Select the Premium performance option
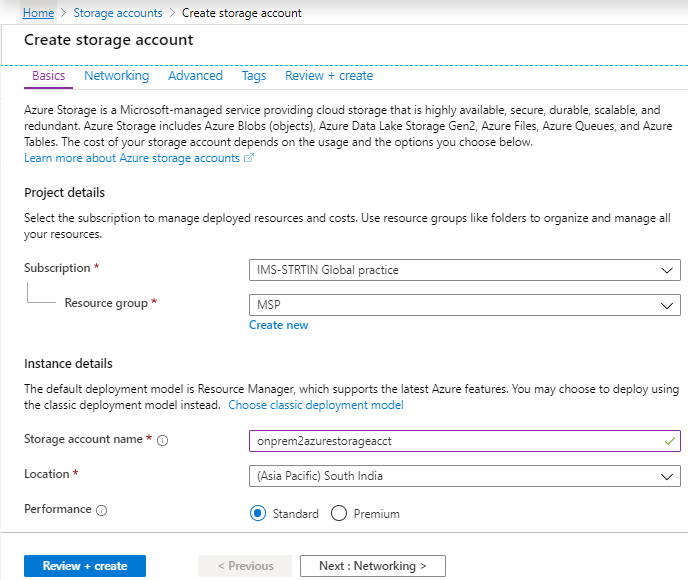Viewport: 688px width, 580px height. (339, 513)
